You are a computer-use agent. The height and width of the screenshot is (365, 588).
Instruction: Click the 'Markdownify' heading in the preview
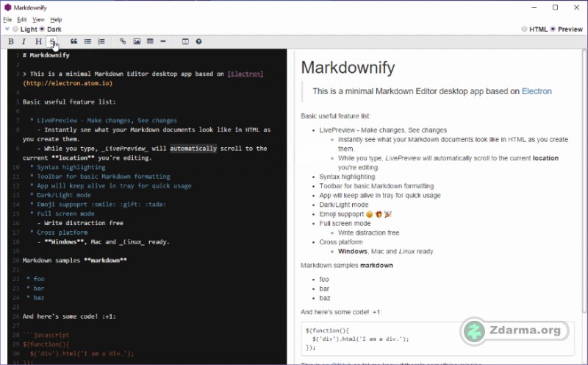tap(348, 68)
